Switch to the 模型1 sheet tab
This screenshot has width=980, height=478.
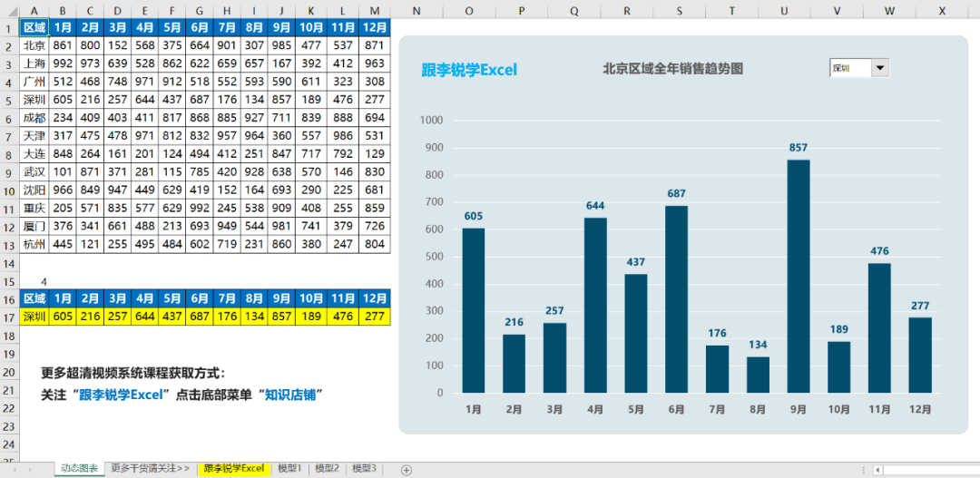(x=290, y=468)
